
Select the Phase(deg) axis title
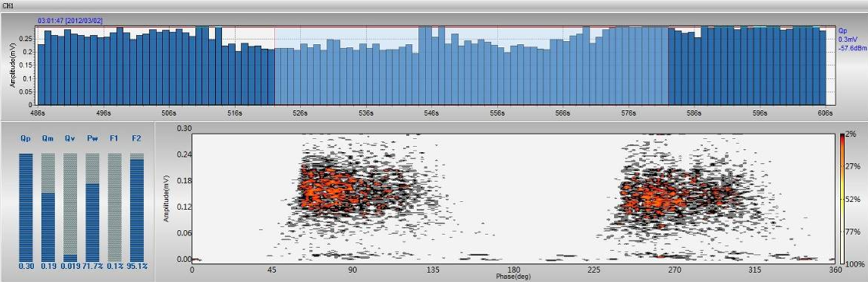[515, 277]
